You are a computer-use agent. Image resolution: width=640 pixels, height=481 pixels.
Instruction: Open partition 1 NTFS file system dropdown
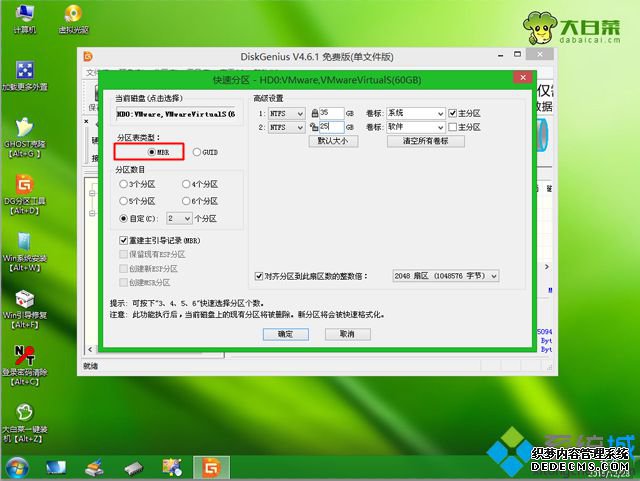tap(286, 114)
